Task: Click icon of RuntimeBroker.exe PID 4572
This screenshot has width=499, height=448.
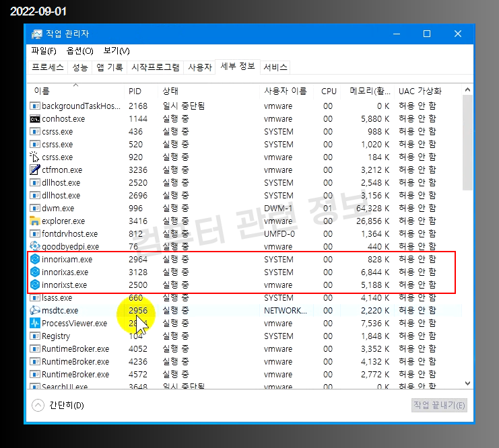Action: click(x=35, y=374)
